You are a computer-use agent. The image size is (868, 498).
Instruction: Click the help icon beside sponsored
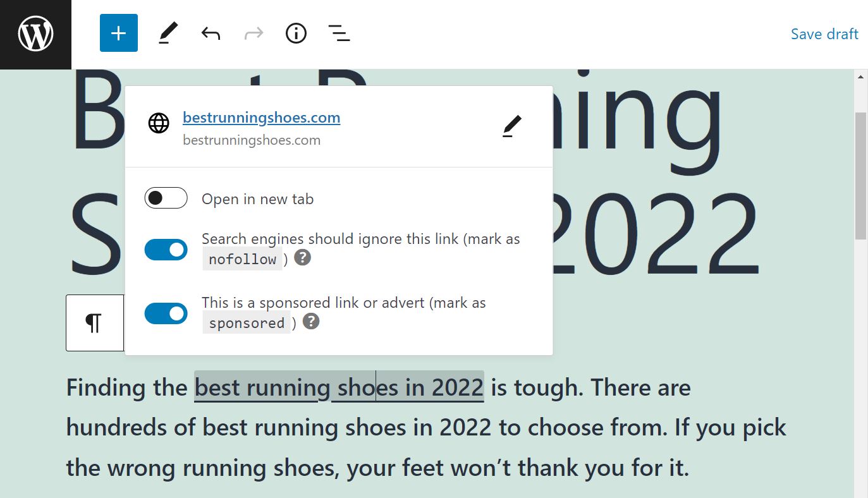(310, 322)
